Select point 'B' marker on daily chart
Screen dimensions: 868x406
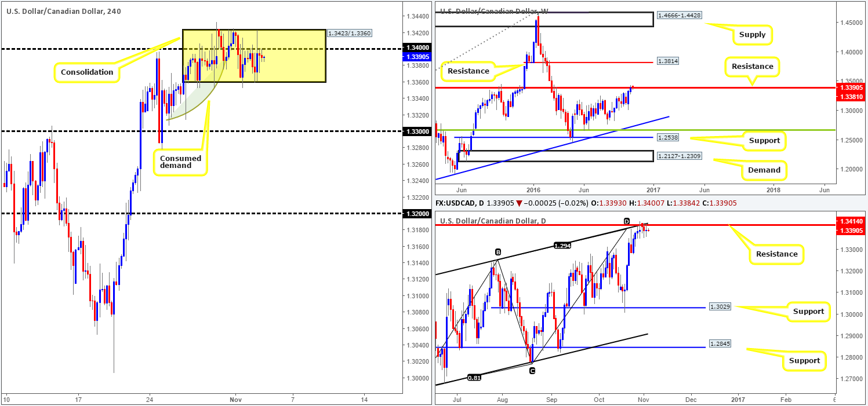(497, 252)
